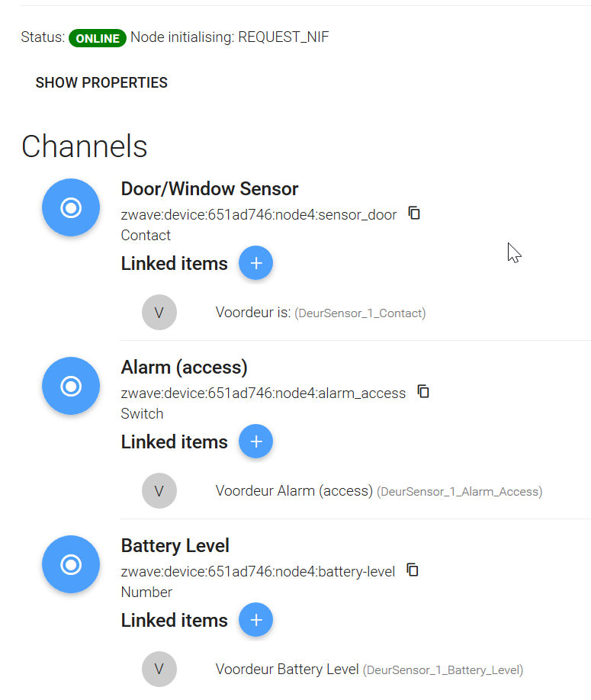The image size is (591, 700).
Task: Select the Alarm (access) channel title
Action: [x=184, y=368]
